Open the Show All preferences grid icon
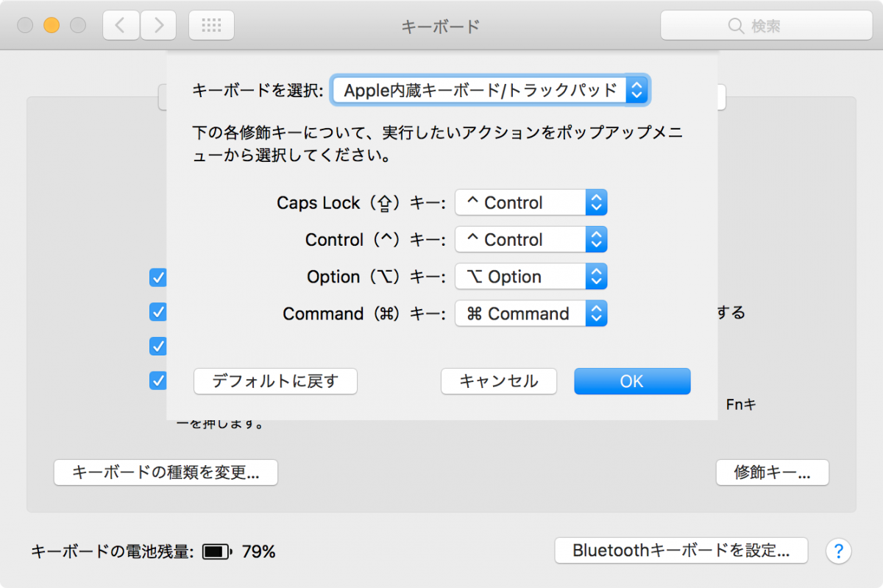883x588 pixels. (211, 24)
